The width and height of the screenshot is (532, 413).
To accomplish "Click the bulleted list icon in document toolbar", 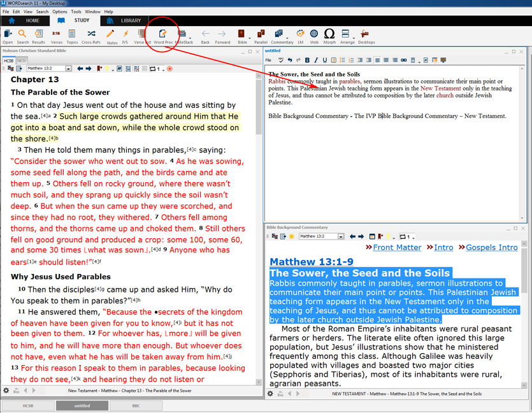I will point(342,60).
